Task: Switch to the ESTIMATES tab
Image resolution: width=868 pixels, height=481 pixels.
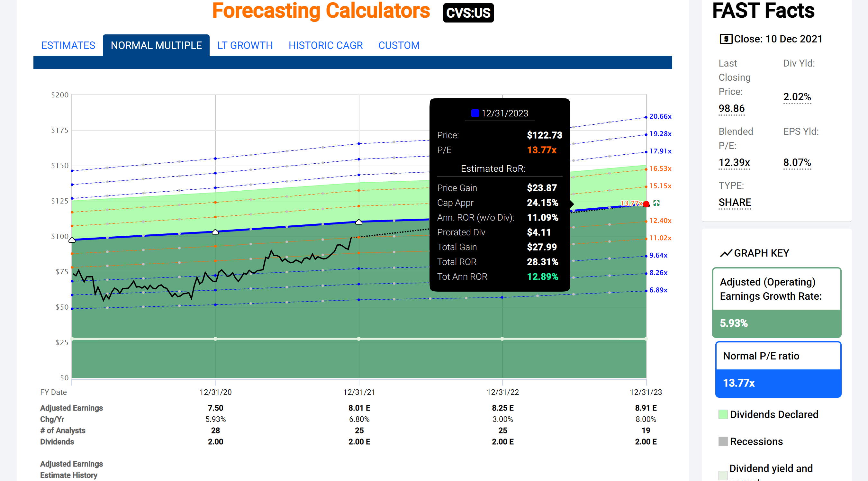Action: pos(68,45)
